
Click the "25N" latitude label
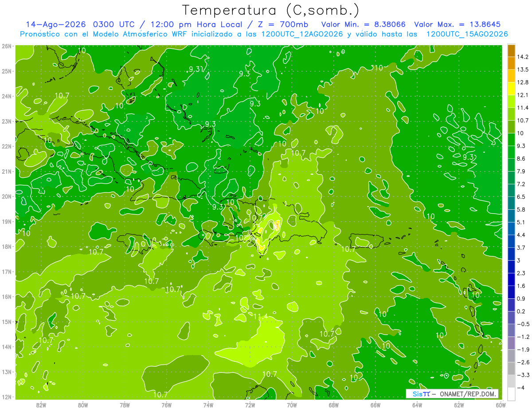point(8,71)
